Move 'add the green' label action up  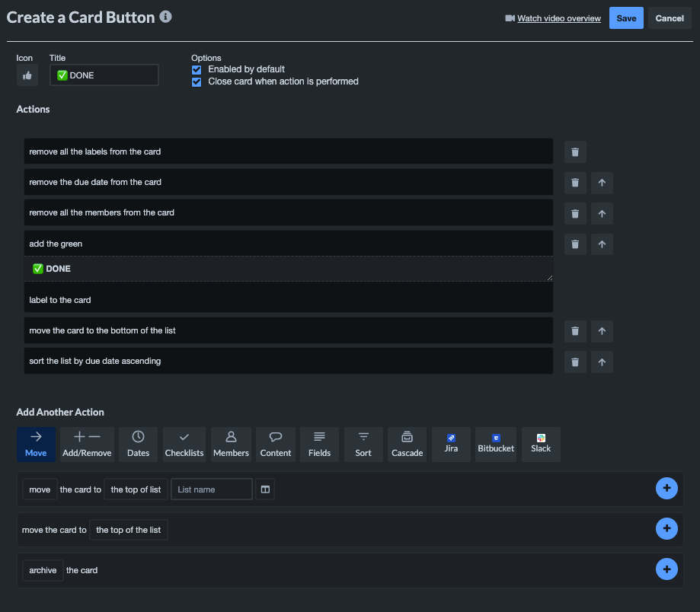[x=602, y=244]
